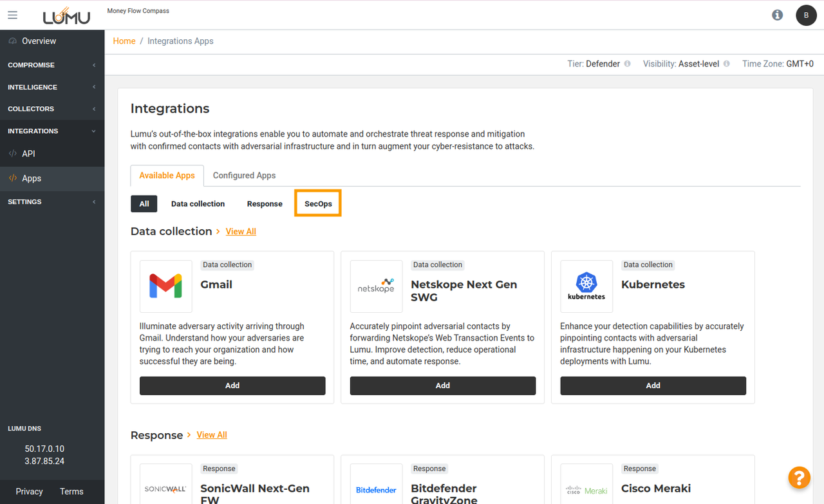The image size is (824, 504).
Task: Open API in the sidebar
Action: [x=28, y=154]
